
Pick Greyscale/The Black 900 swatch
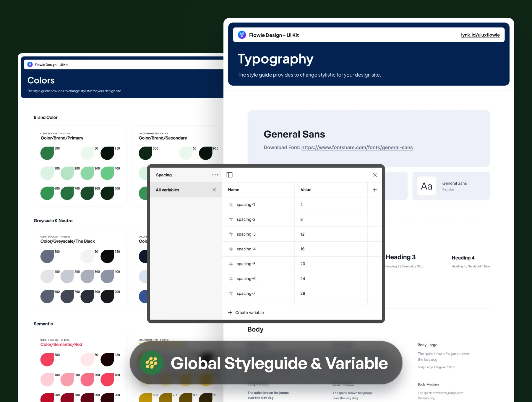107,296
